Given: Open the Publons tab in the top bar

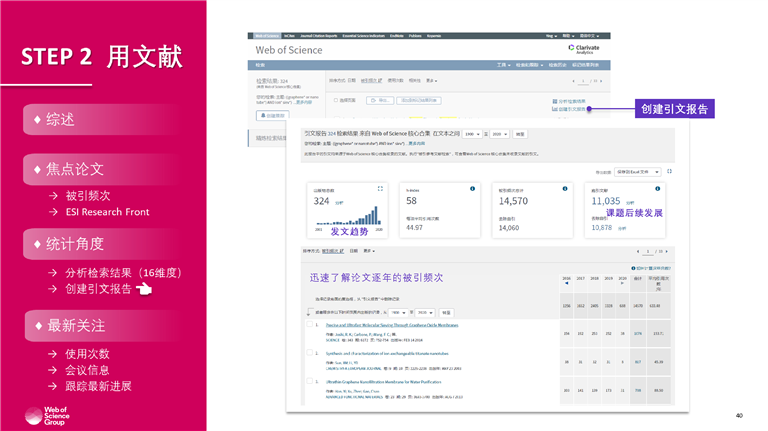Looking at the screenshot, I should [415, 36].
